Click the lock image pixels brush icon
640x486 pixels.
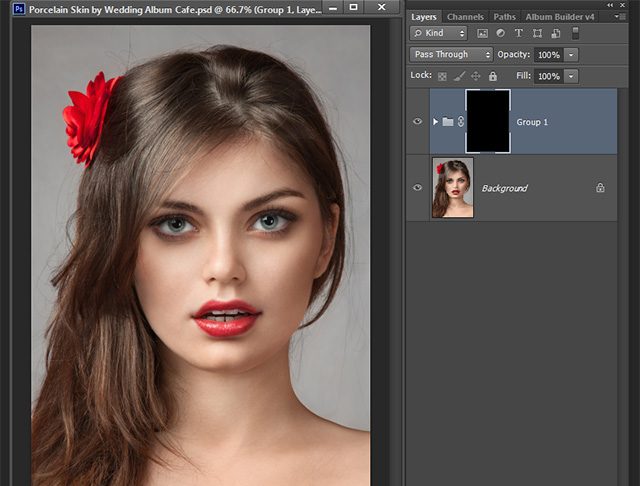coord(459,76)
